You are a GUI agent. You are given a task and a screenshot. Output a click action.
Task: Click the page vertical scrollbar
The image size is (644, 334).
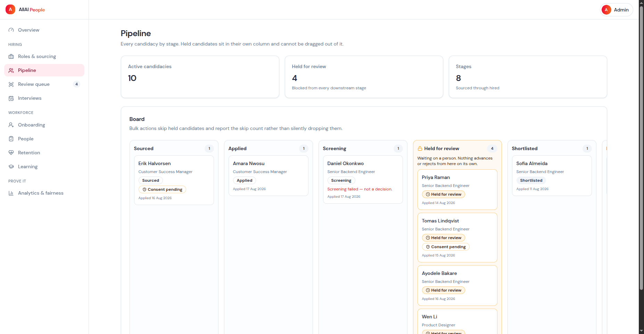[641, 148]
